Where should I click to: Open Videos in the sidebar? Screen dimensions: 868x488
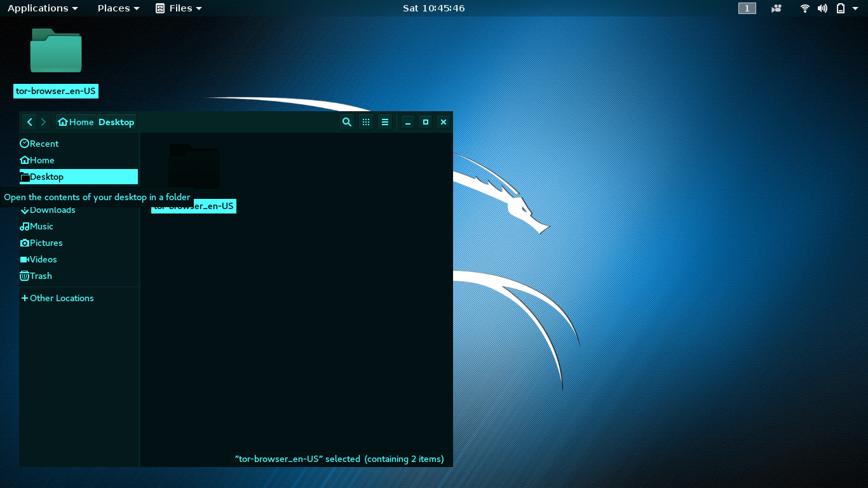[79, 259]
